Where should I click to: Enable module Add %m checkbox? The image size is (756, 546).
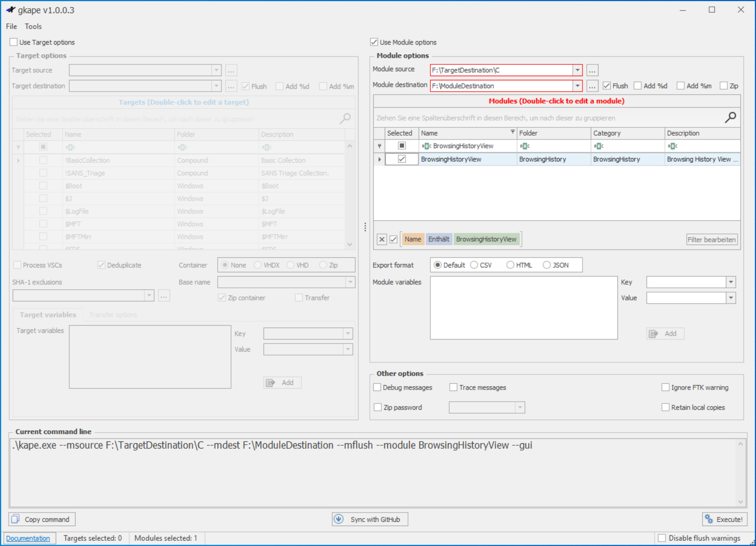[x=681, y=86]
